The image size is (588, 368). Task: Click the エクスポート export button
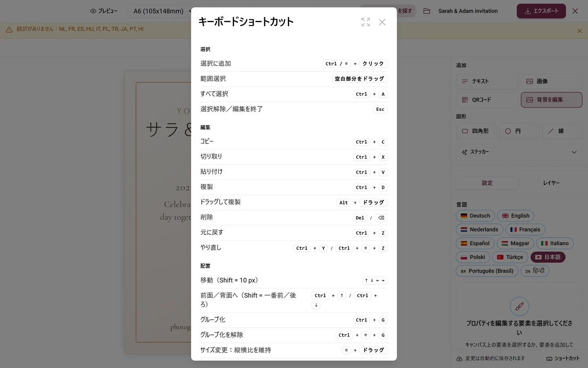pyautogui.click(x=541, y=11)
